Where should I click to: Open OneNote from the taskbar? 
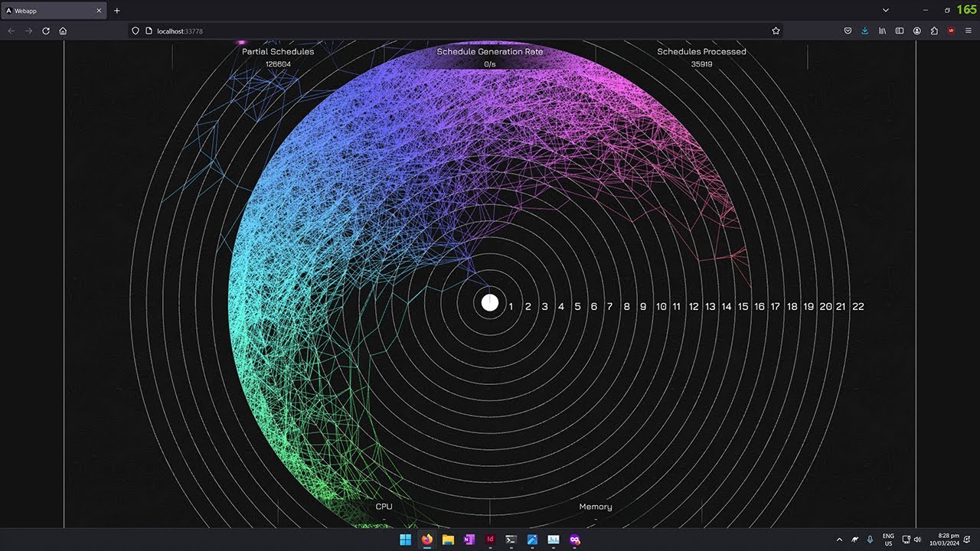click(x=469, y=540)
